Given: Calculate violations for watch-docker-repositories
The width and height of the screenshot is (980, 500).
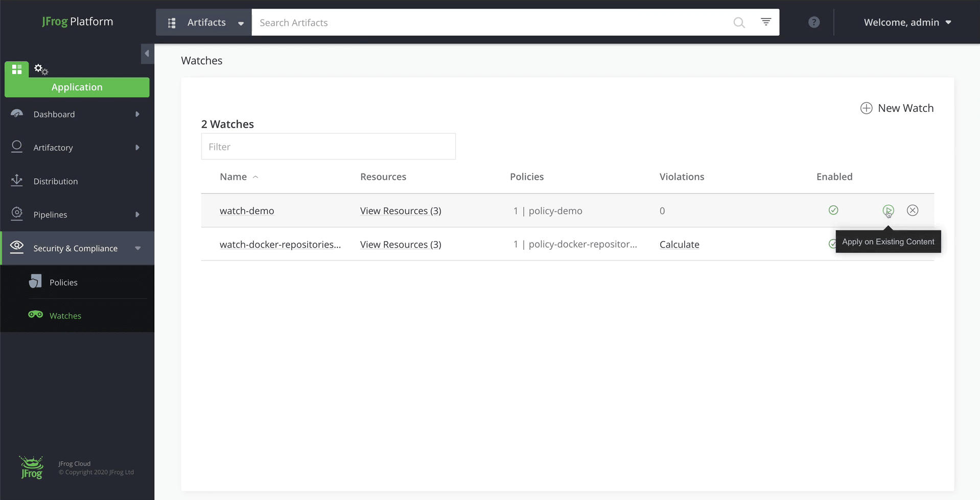Looking at the screenshot, I should coord(679,245).
